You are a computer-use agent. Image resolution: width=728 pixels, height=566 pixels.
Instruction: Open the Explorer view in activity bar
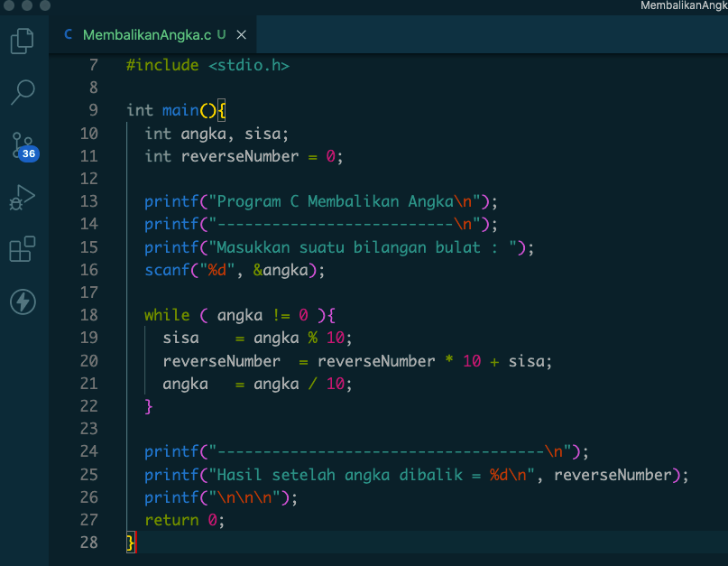click(23, 41)
